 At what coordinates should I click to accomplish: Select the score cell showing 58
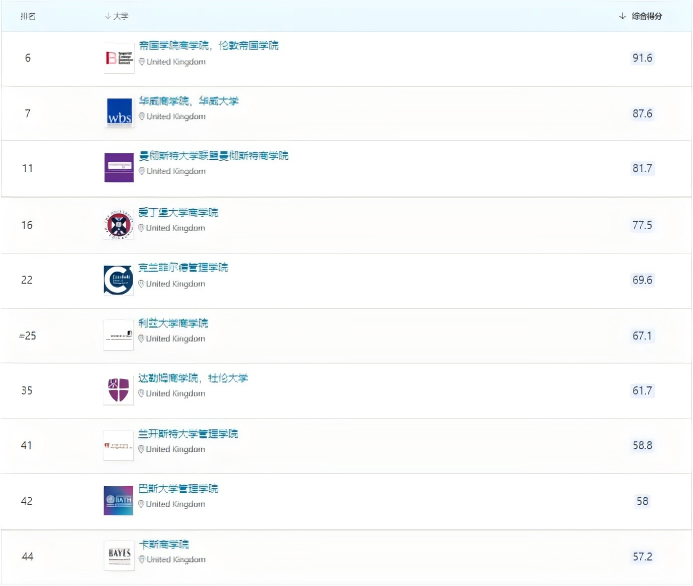(642, 501)
